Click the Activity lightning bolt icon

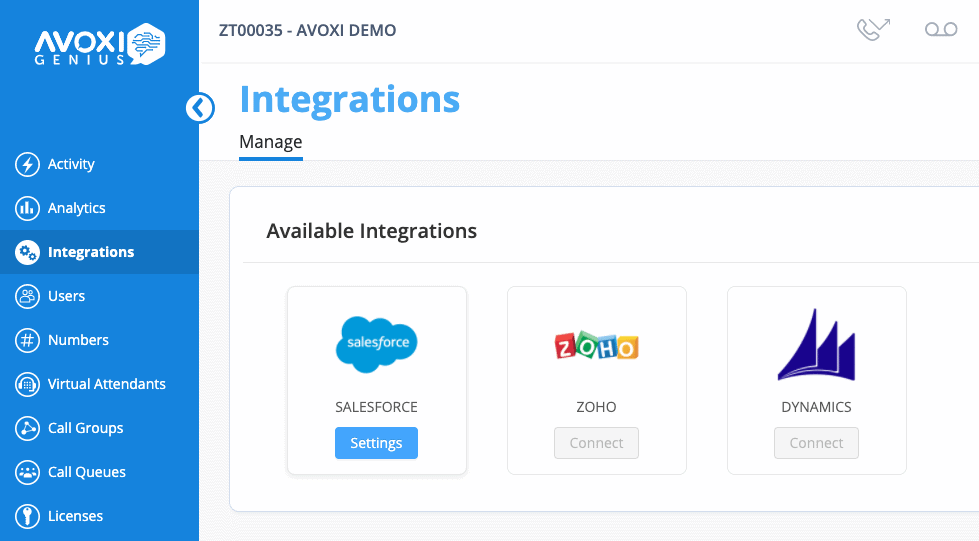[x=28, y=164]
